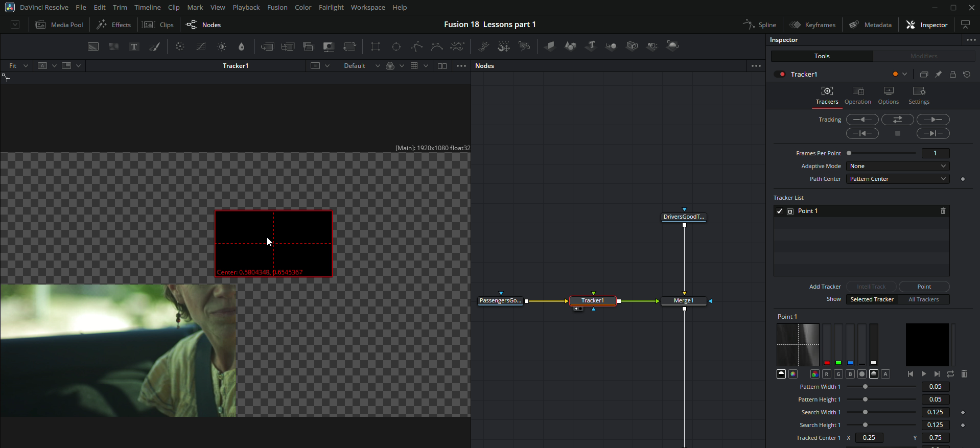Switch to the Modifiers tab in the Inspector
980x448 pixels.
(924, 56)
